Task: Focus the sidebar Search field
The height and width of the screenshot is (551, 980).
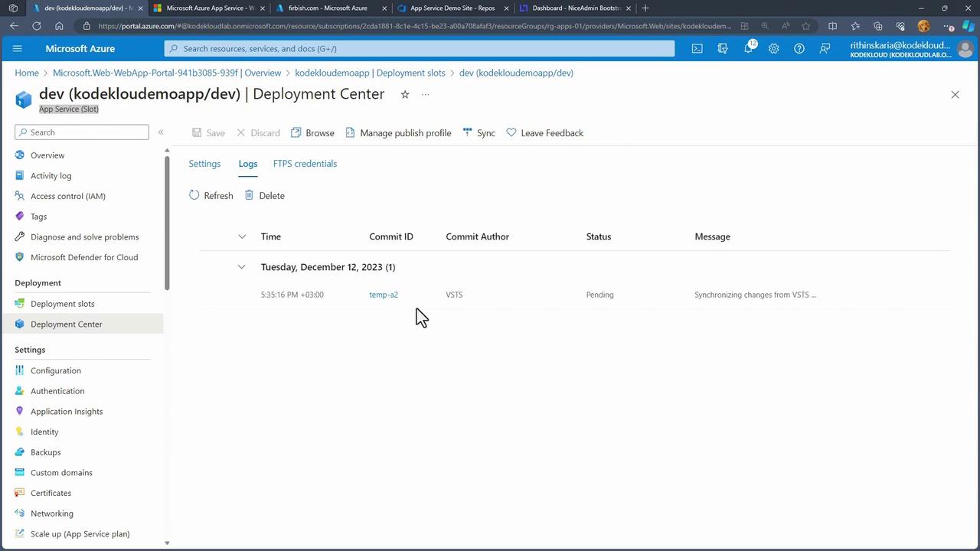Action: tap(82, 132)
